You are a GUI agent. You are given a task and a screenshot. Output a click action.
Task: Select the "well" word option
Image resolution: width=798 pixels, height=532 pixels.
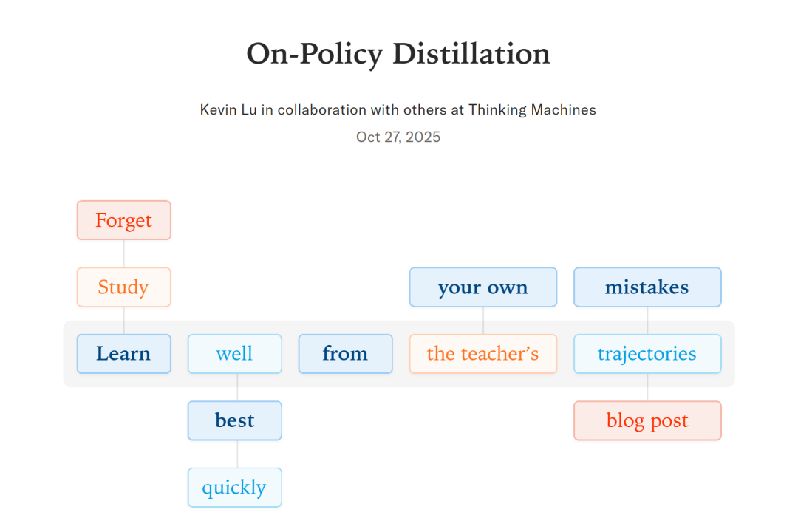pos(235,354)
